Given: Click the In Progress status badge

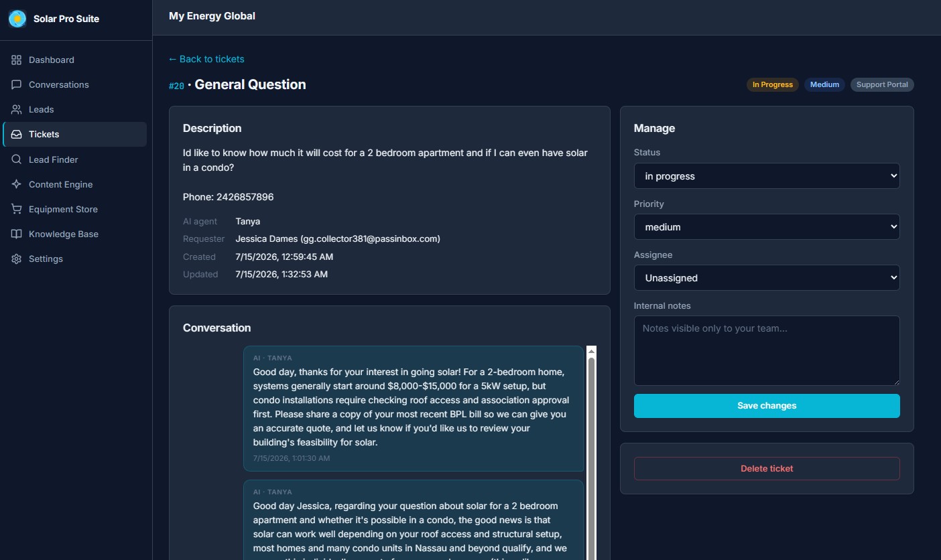Looking at the screenshot, I should coord(773,84).
